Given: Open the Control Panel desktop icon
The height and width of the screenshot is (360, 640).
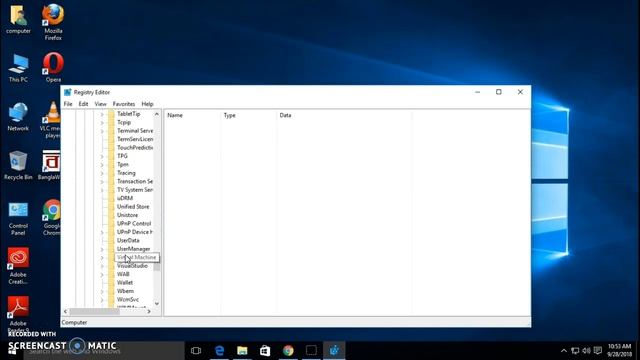Looking at the screenshot, I should pos(18,218).
